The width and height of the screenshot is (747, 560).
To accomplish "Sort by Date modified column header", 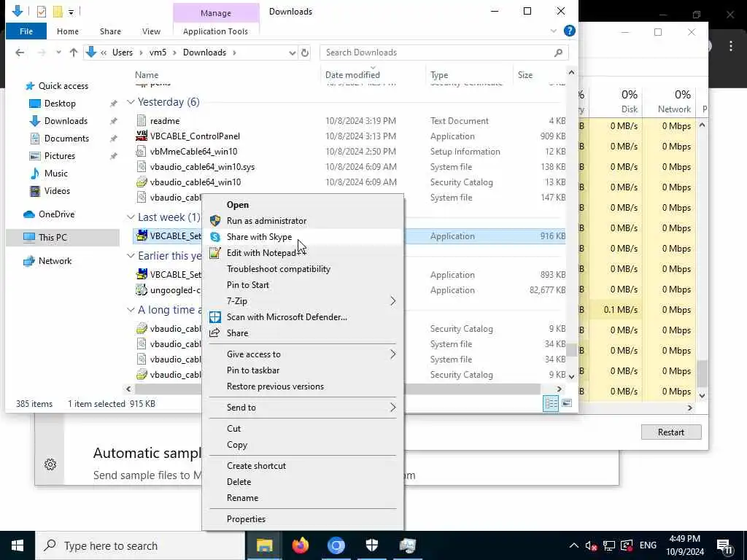I will point(352,75).
